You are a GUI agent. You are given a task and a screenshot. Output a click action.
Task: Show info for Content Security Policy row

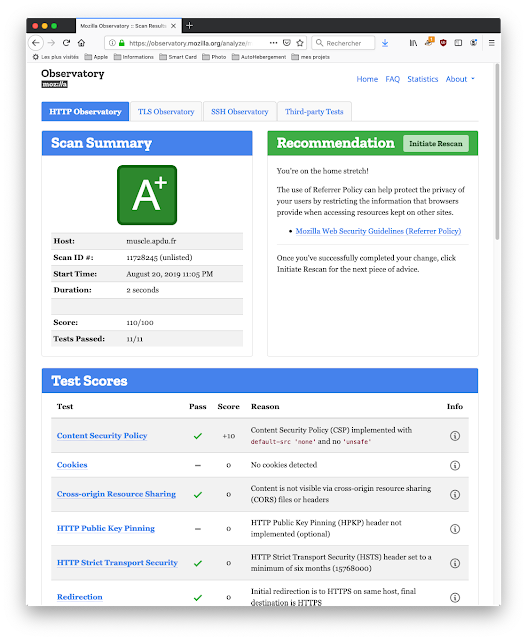455,436
